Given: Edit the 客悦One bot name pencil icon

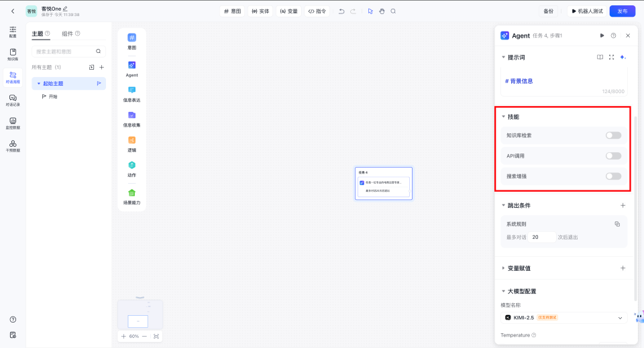Looking at the screenshot, I should tap(65, 8).
